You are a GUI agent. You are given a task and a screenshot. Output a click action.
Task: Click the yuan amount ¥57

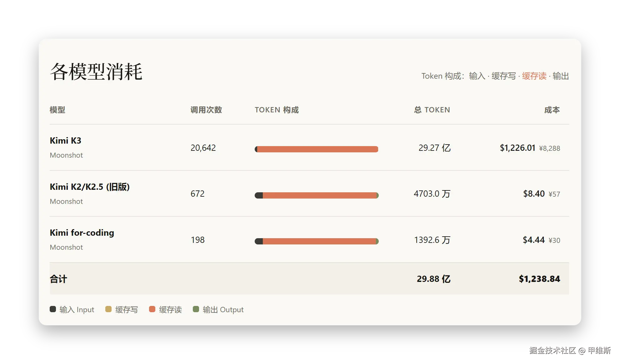[x=554, y=194]
